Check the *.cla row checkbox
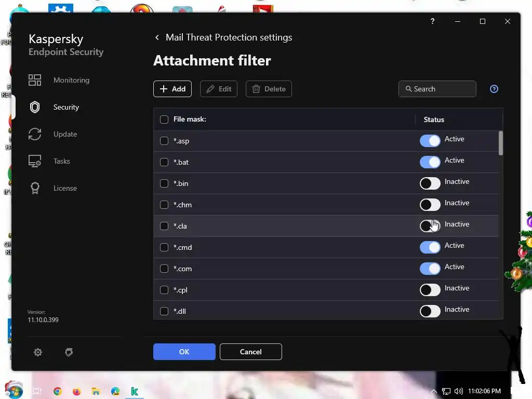Image resolution: width=532 pixels, height=399 pixels. [164, 226]
